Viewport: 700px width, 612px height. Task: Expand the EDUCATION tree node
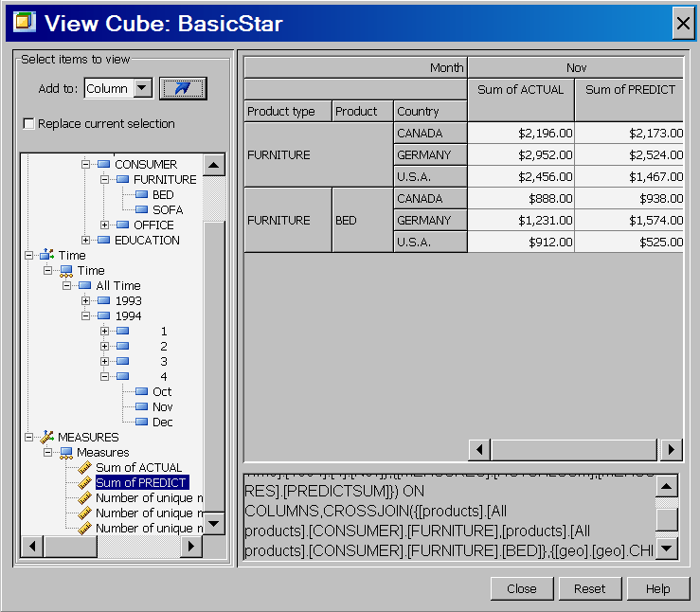click(x=86, y=240)
